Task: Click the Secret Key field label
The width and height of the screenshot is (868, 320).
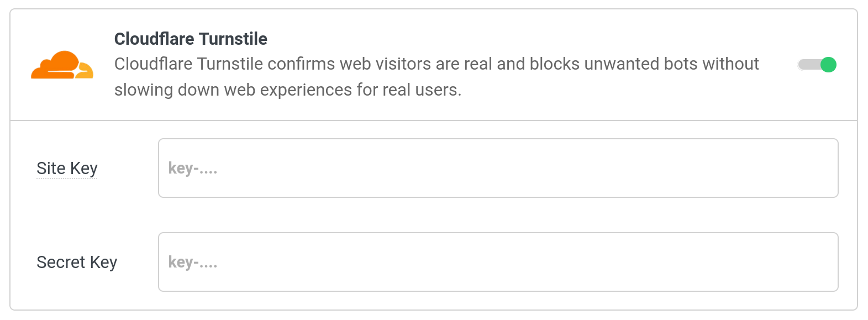Action: click(76, 262)
